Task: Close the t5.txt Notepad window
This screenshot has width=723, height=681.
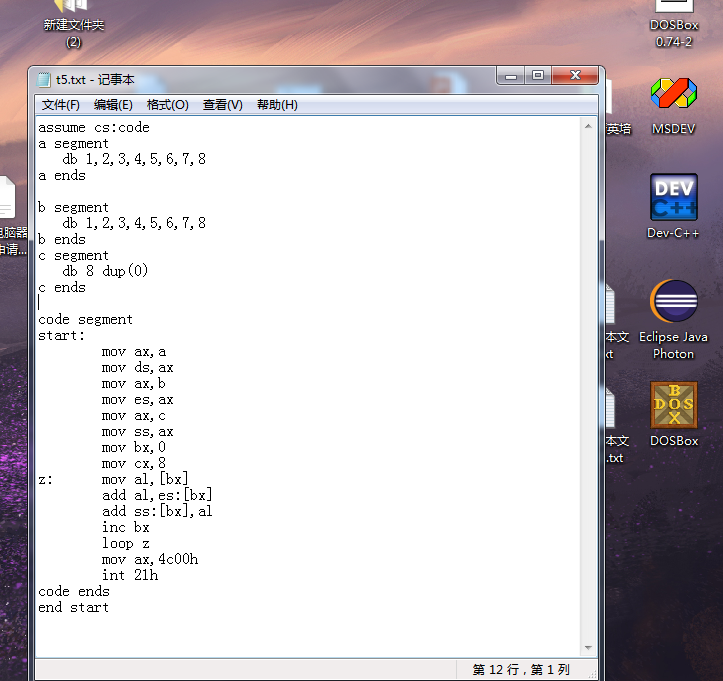Action: (575, 76)
